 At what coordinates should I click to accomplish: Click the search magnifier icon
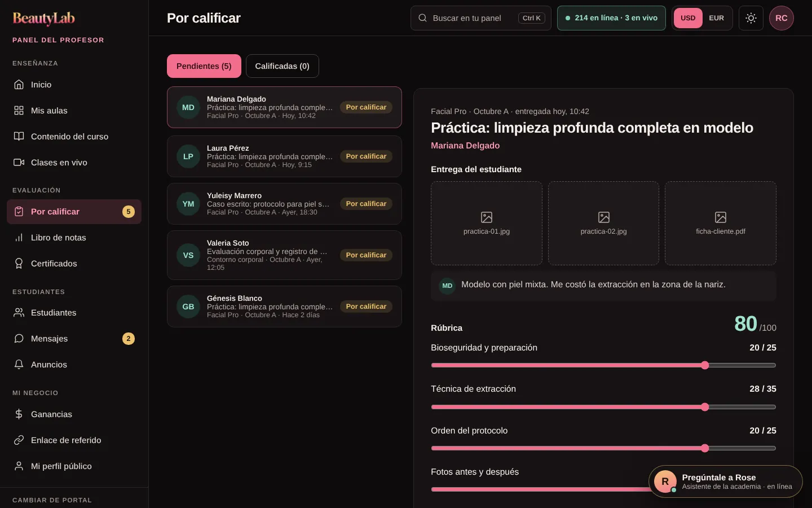(x=422, y=18)
